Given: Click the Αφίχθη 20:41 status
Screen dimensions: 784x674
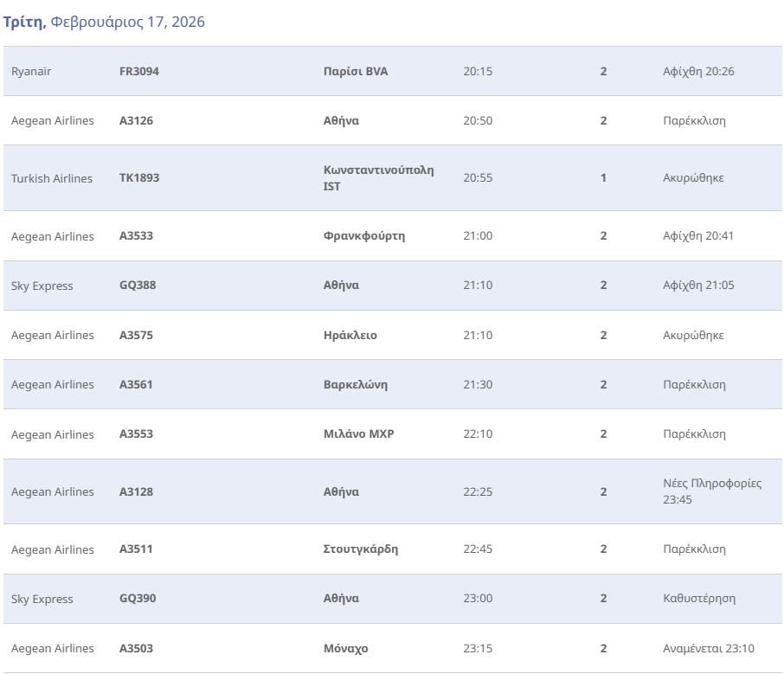Looking at the screenshot, I should tap(698, 236).
